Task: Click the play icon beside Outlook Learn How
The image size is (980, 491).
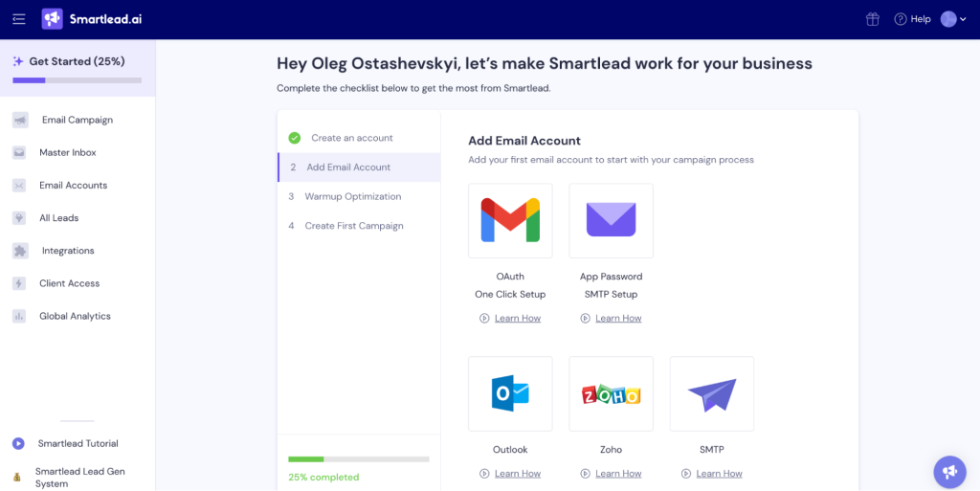Action: pyautogui.click(x=484, y=474)
